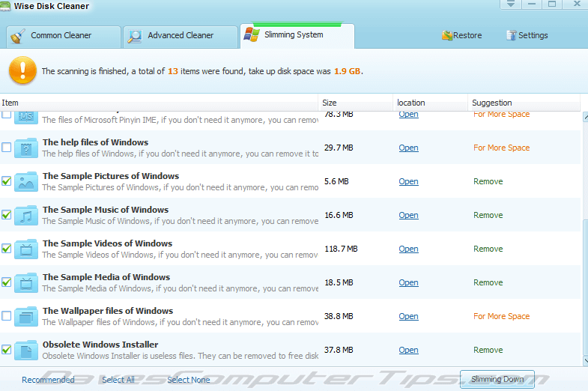Click the Sample Videos folder icon
This screenshot has width=588, height=391.
pyautogui.click(x=26, y=249)
